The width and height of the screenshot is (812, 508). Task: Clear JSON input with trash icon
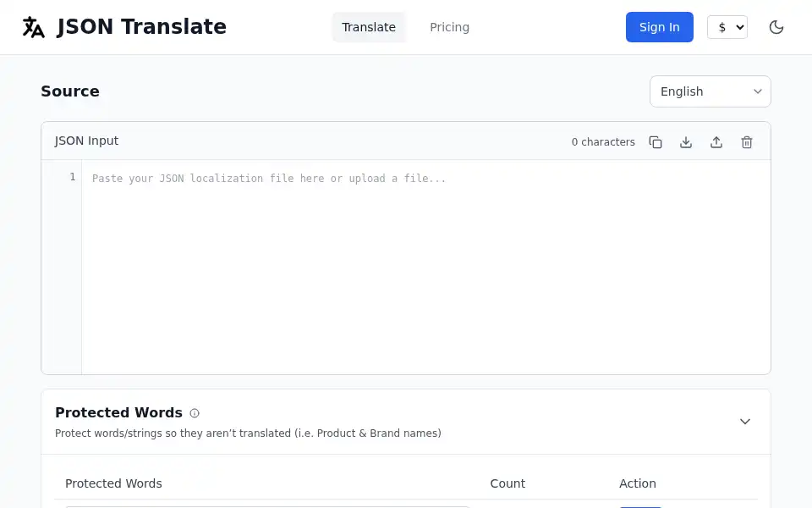(747, 142)
